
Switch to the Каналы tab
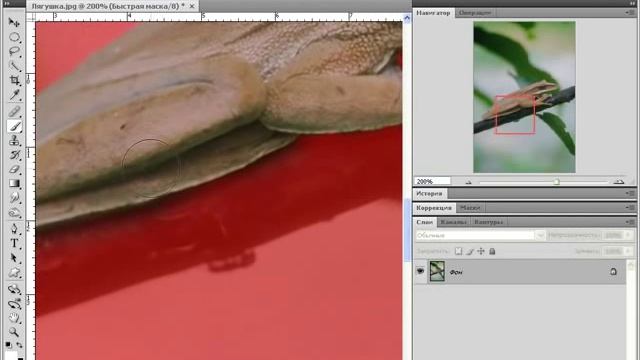coord(453,222)
